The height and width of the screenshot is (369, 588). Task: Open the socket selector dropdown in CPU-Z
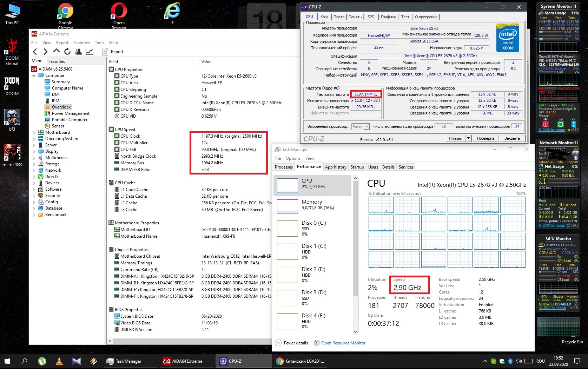pos(361,126)
